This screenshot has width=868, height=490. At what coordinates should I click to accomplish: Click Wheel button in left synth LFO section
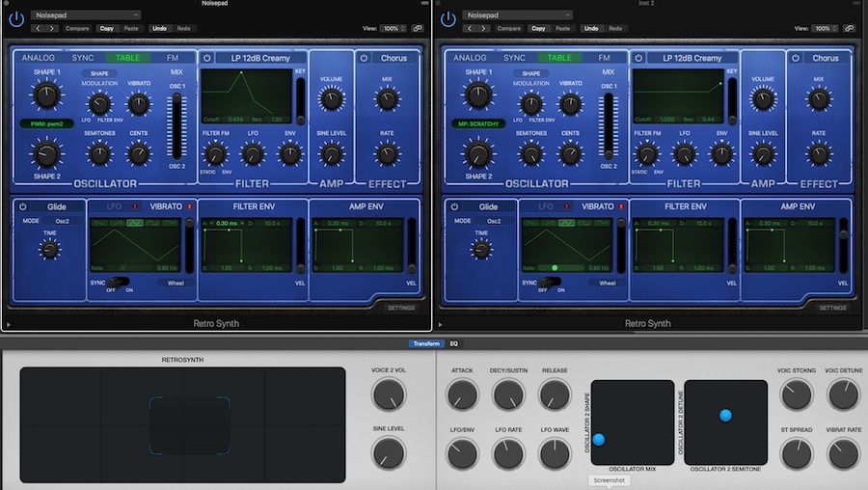click(176, 283)
